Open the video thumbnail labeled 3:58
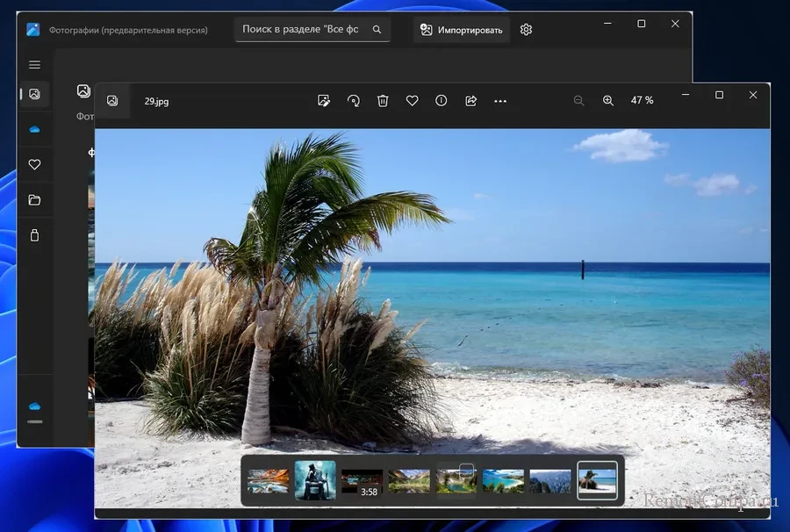Viewport: 790px width, 532px height. [363, 481]
